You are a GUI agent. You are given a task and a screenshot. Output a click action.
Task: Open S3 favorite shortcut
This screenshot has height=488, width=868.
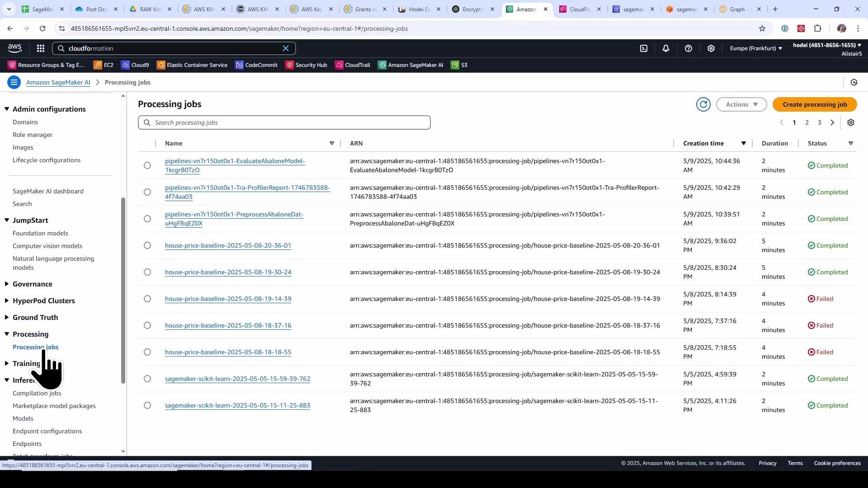pyautogui.click(x=459, y=65)
